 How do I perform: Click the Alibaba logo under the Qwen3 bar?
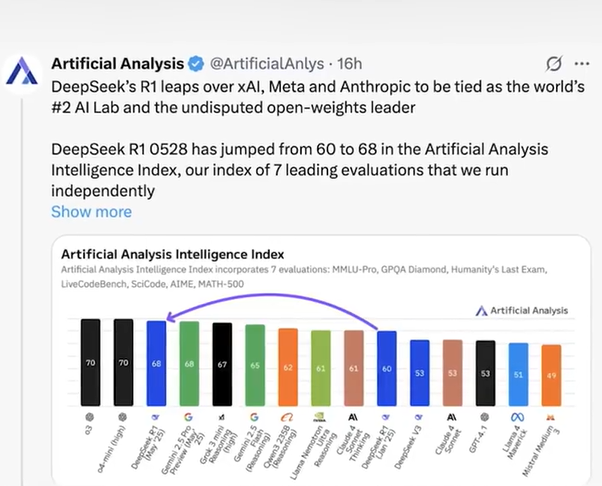pos(287,413)
